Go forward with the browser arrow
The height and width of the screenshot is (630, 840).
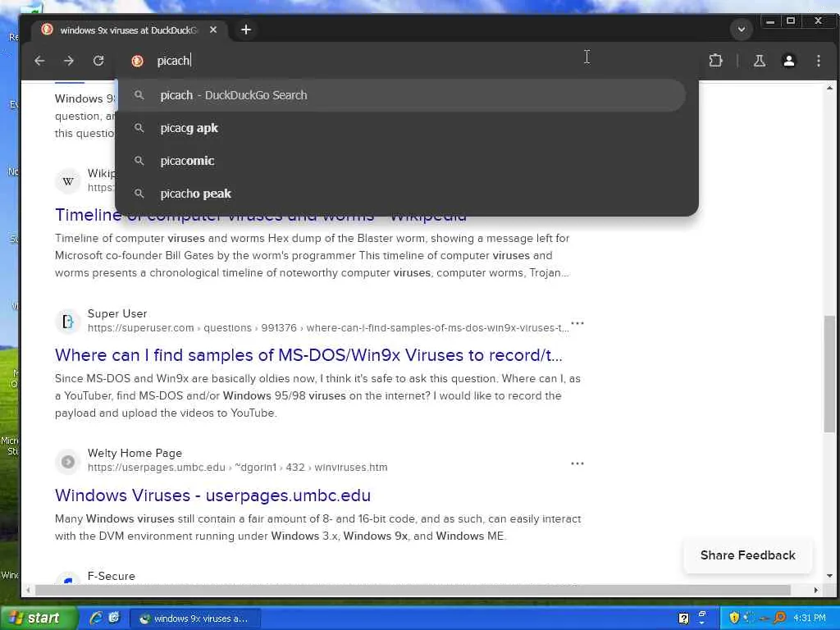click(x=69, y=61)
